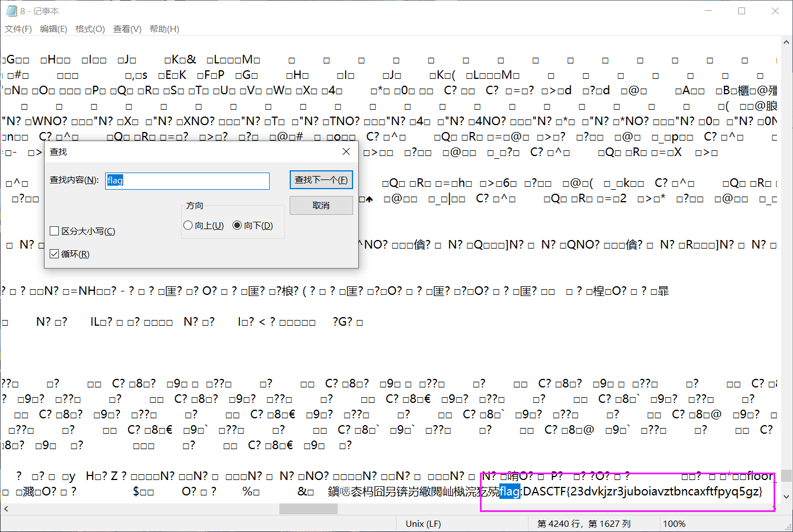Click the vertical scrollbar thumb
The image size is (793, 532).
pos(787,475)
